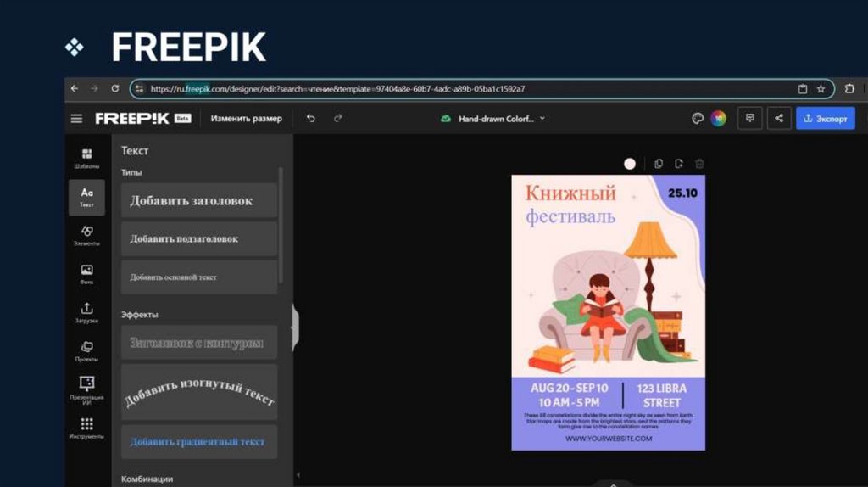Undo the last action

(x=310, y=118)
